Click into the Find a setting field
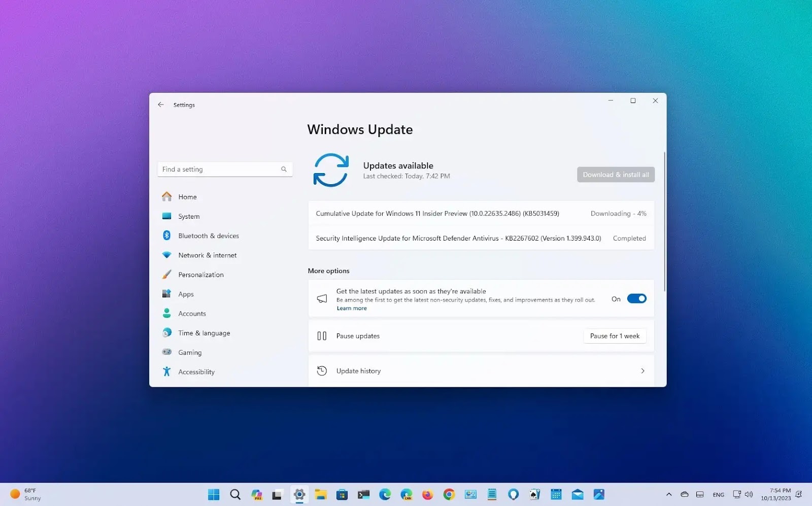 coord(225,170)
